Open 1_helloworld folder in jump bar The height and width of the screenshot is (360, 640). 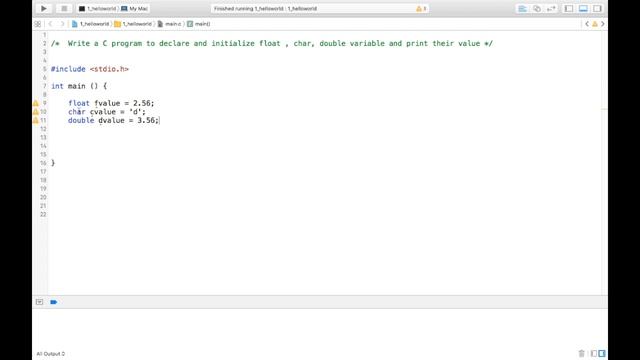coord(133,24)
